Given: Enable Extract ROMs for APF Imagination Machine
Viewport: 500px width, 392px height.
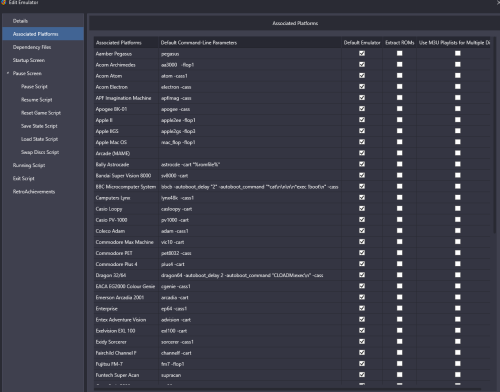Looking at the screenshot, I should (x=400, y=98).
